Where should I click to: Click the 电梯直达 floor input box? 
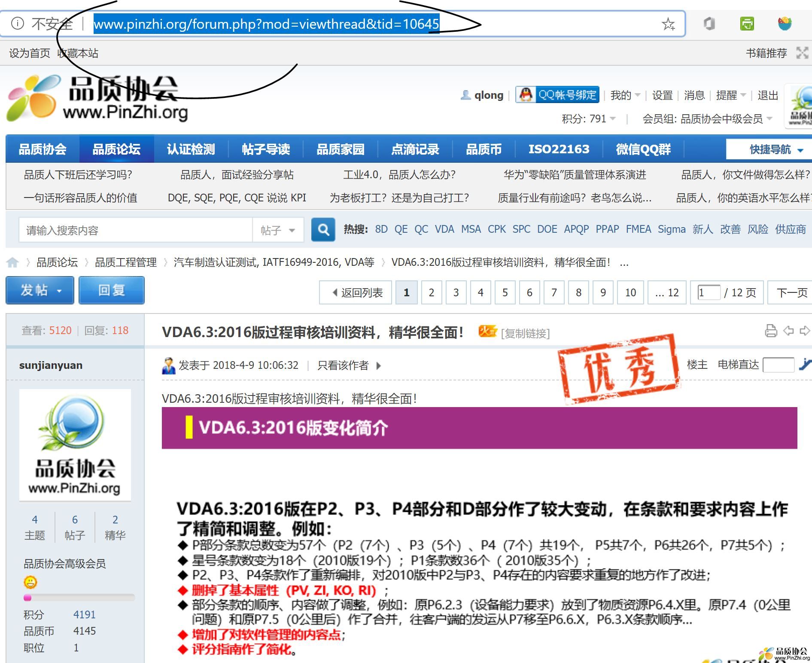tap(779, 365)
